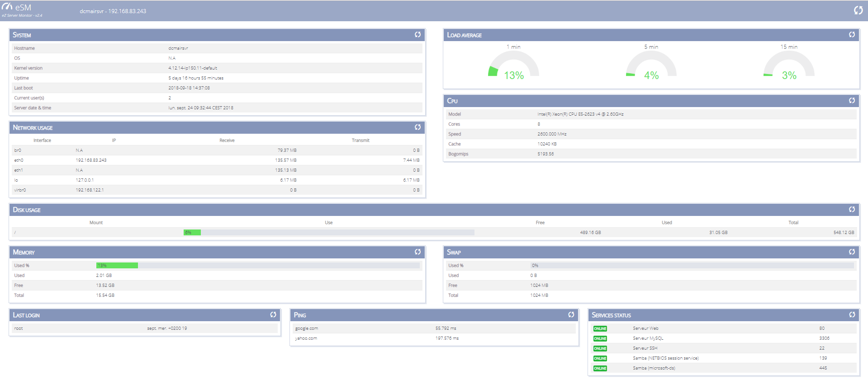
Task: Refresh the CPU panel
Action: [x=852, y=101]
